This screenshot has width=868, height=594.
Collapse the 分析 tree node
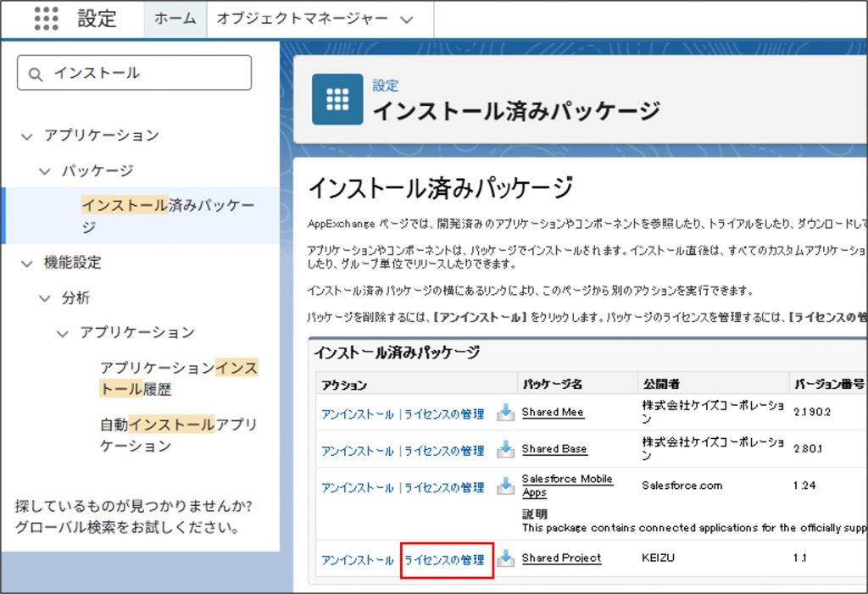coord(44,298)
